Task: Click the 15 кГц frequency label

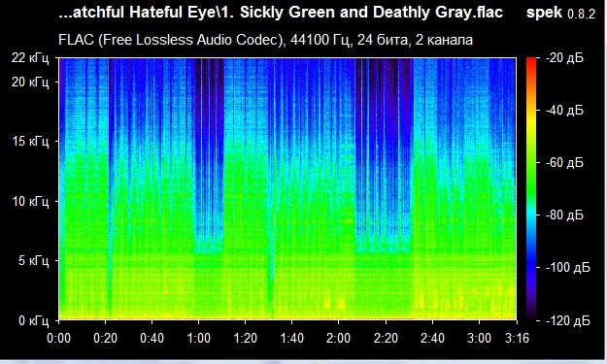Action: pos(30,141)
